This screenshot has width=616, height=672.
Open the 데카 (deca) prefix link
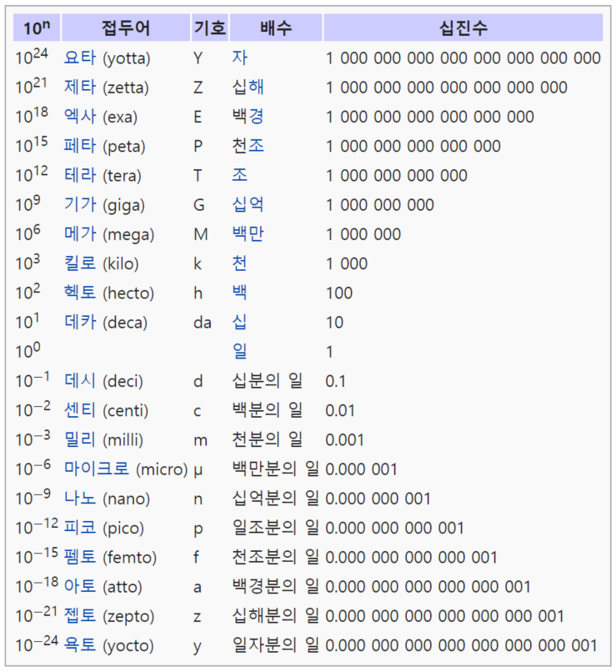point(80,322)
